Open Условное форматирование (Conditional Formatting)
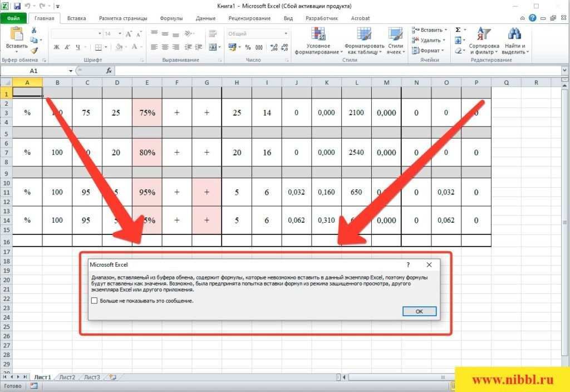The height and width of the screenshot is (392, 570). pos(318,39)
